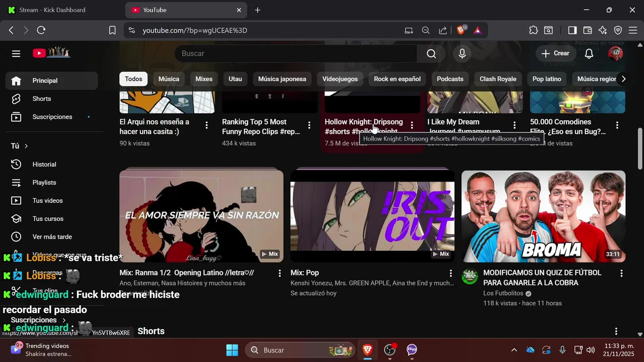Play the Ranma 1/2 mix thumbnail
644x362 pixels.
(x=201, y=216)
